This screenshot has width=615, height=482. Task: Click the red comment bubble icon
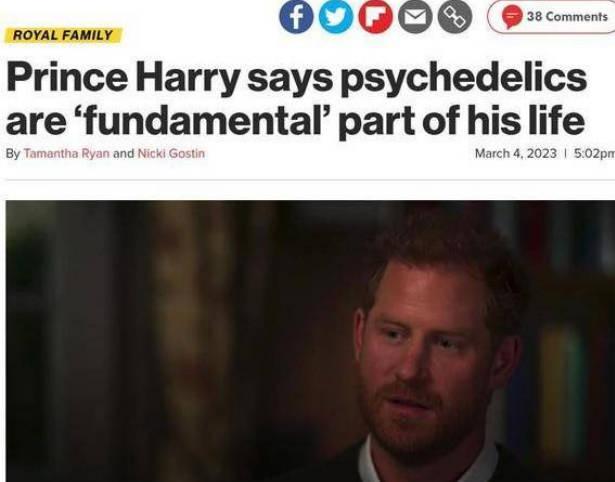point(512,17)
